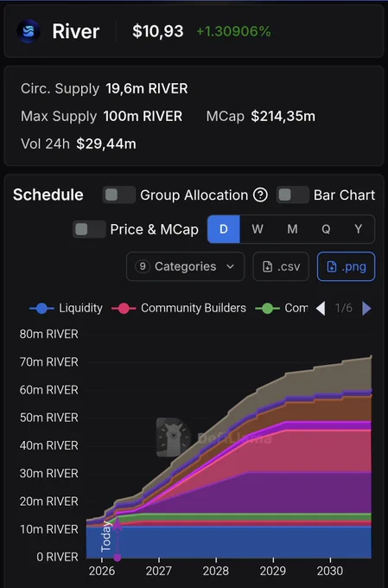Viewport: 388px width, 588px height.
Task: Click the 2029 x-axis label
Action: click(273, 571)
